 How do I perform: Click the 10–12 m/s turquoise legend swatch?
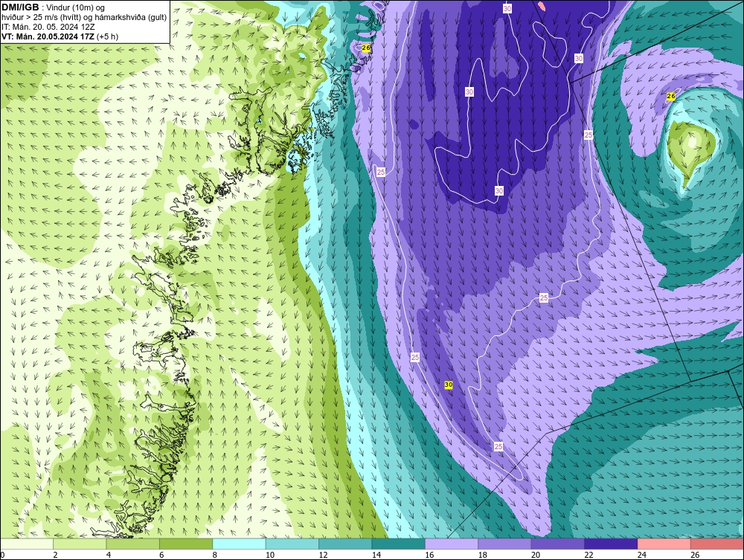(292, 544)
